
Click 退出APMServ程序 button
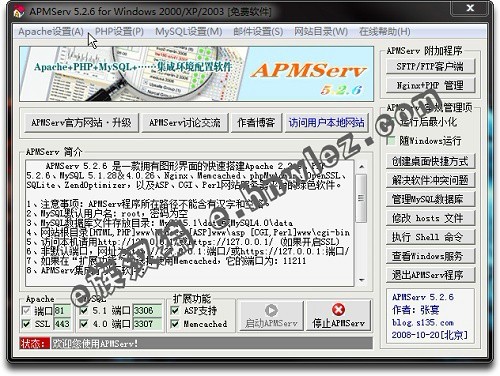(430, 275)
